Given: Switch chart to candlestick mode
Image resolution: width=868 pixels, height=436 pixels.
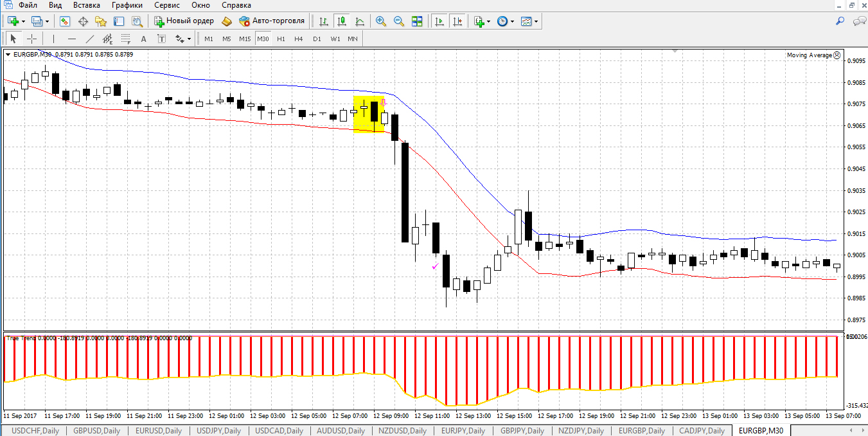Looking at the screenshot, I should click(341, 21).
